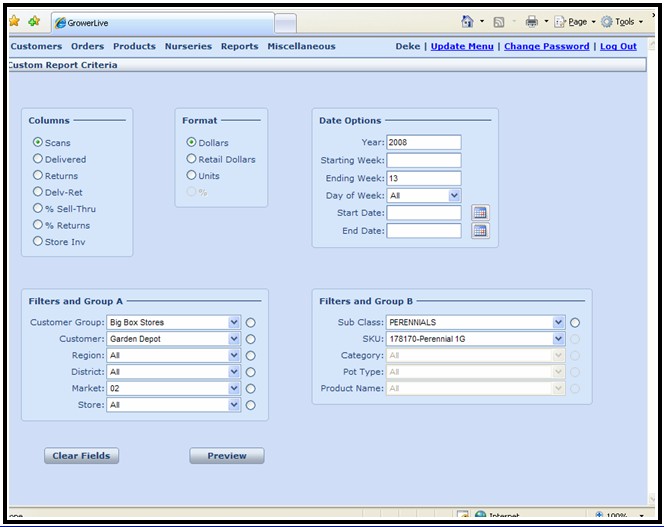Click the Log Out link

tap(618, 46)
